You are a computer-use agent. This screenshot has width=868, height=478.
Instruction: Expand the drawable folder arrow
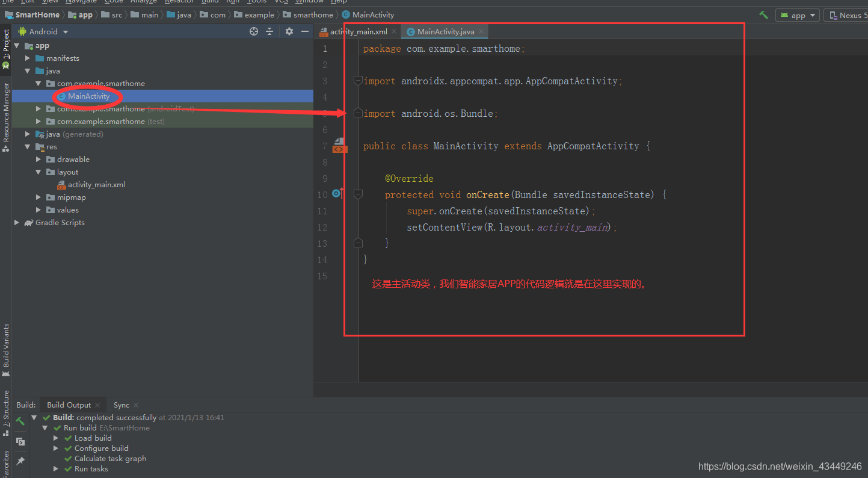[x=38, y=160]
